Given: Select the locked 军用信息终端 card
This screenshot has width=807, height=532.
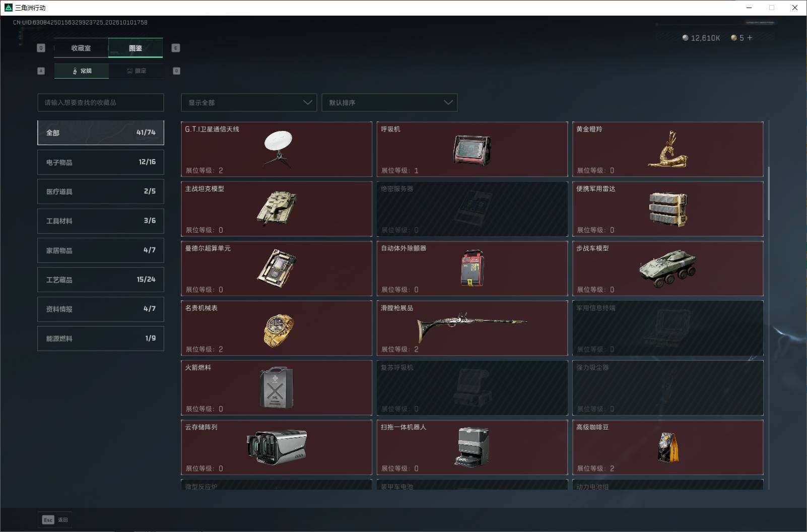Looking at the screenshot, I should [668, 328].
